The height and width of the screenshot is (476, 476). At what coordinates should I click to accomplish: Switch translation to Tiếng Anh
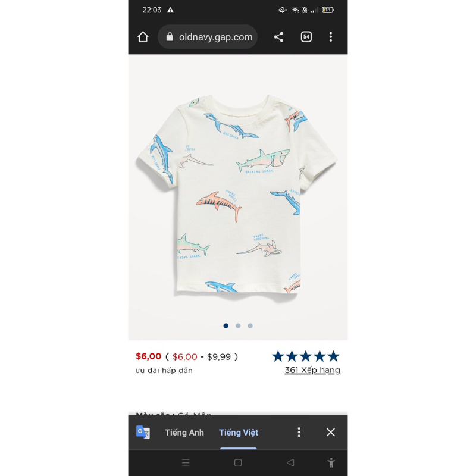tap(184, 433)
